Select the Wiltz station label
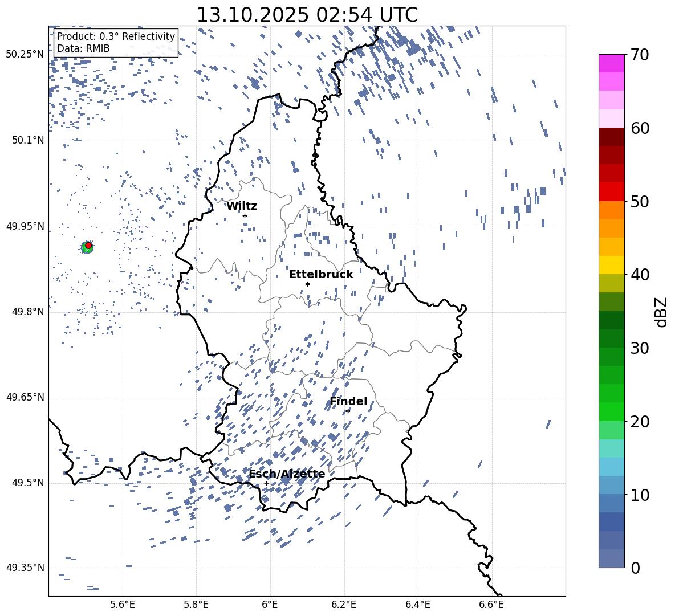 [242, 206]
